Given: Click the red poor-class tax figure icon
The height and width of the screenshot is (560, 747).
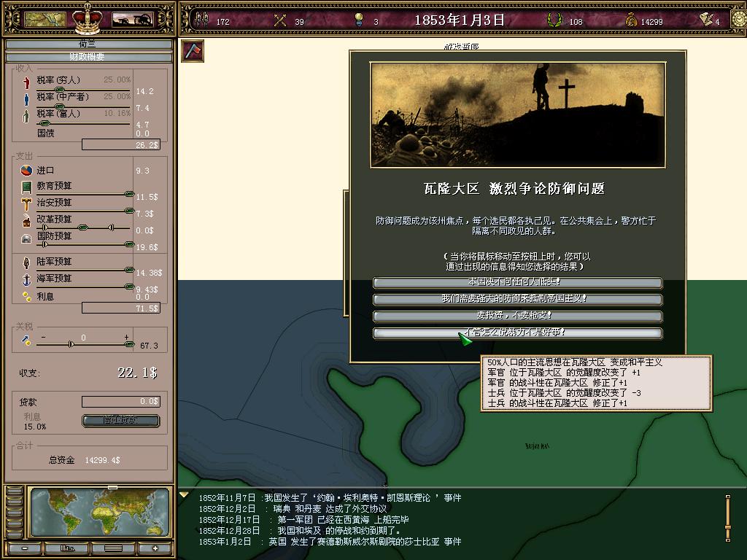Looking at the screenshot, I should (x=26, y=83).
